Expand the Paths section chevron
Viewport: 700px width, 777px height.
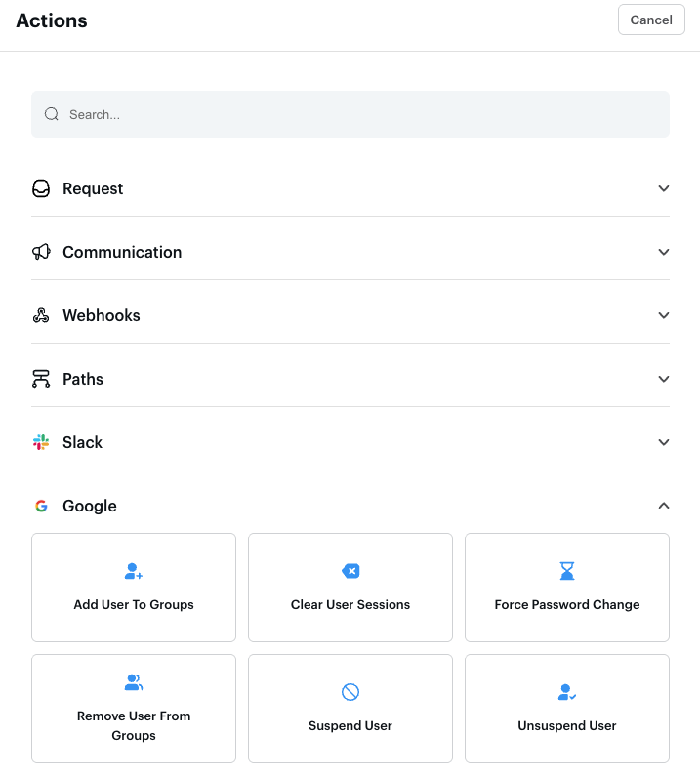[x=664, y=379]
